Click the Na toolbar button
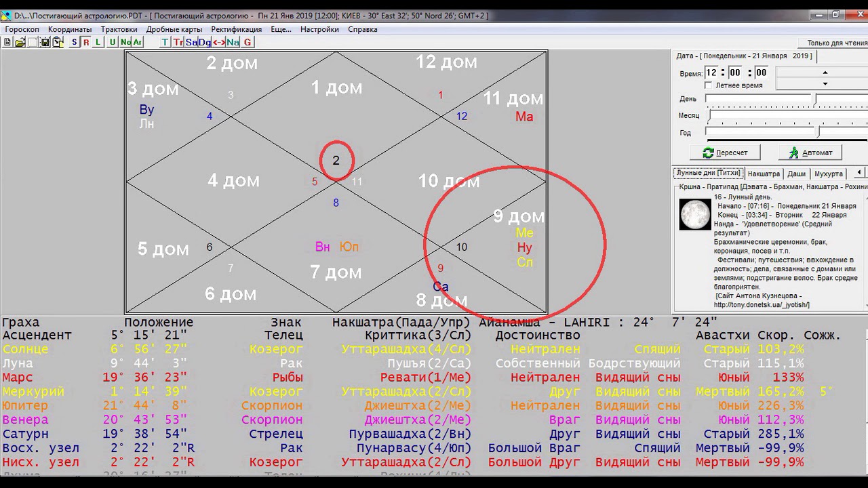868x488 pixels. pyautogui.click(x=233, y=42)
